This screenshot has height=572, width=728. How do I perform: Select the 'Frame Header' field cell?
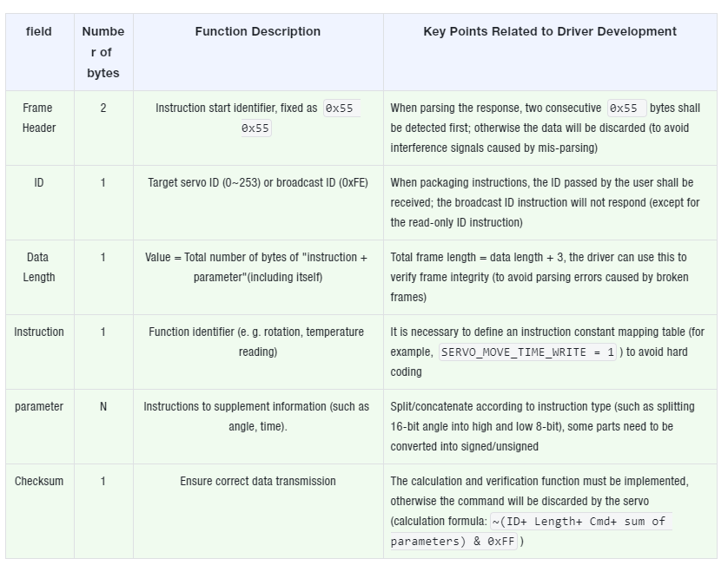point(39,128)
